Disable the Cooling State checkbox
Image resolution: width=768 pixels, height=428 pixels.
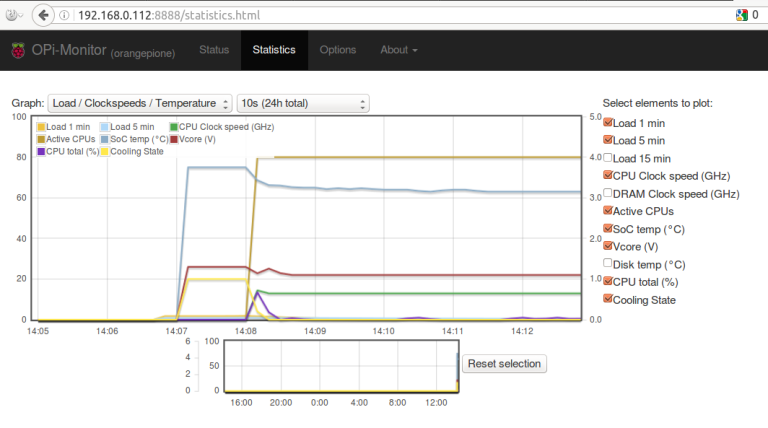(x=608, y=299)
